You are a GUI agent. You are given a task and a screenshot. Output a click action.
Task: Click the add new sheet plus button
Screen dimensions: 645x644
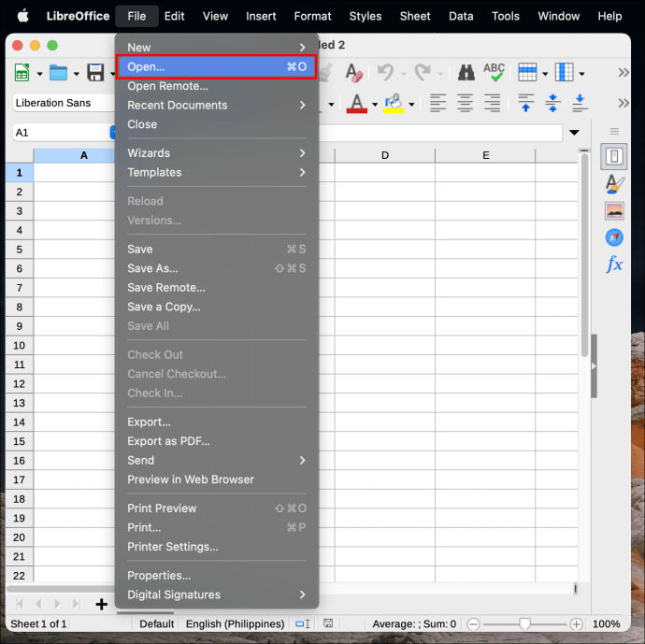point(101,604)
